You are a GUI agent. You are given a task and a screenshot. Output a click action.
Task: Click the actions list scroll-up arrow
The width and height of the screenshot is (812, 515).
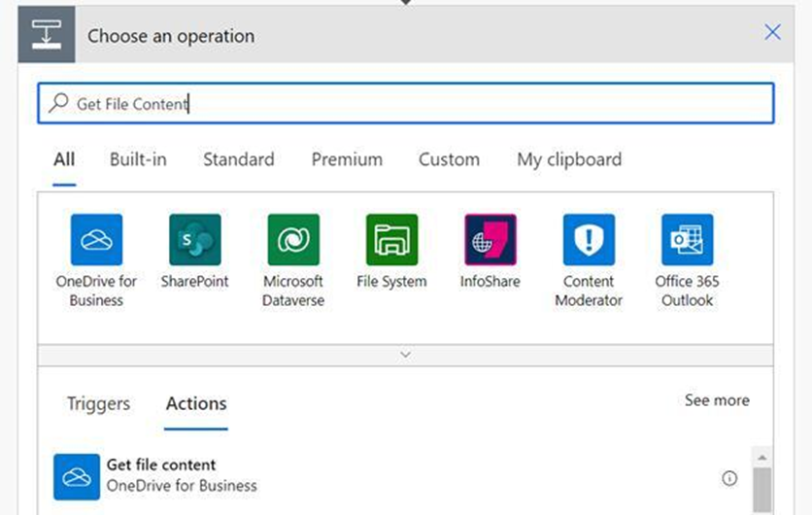(761, 458)
